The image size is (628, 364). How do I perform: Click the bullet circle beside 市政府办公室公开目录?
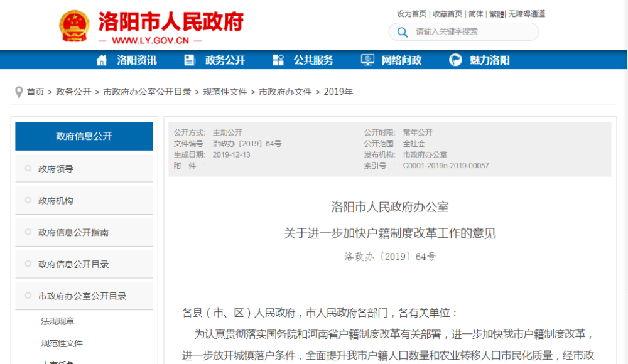click(x=28, y=296)
